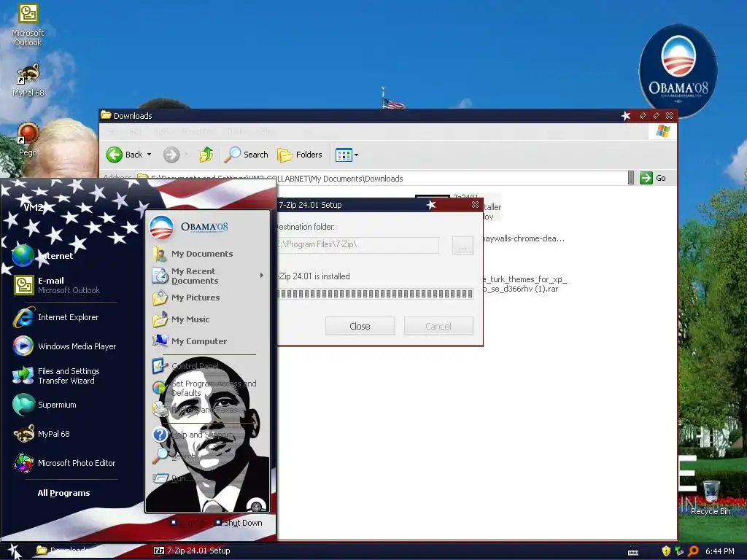Open the Microsoft Outlook desktop shortcut
747x560 pixels.
click(x=28, y=25)
